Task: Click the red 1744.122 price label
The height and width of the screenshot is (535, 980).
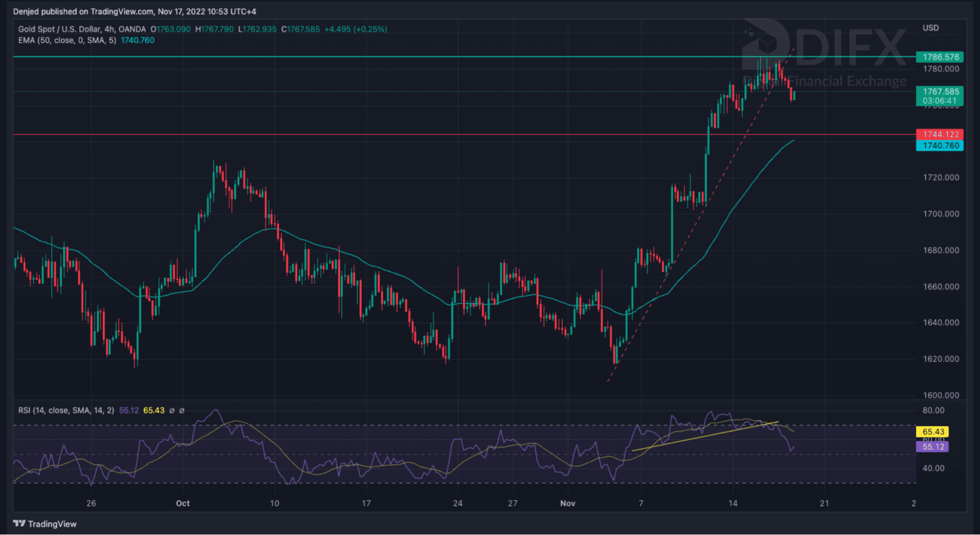Action: (x=939, y=134)
